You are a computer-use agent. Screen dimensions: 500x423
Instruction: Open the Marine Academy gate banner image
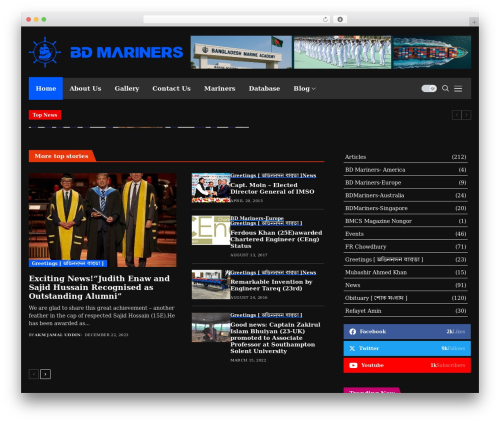(x=241, y=52)
